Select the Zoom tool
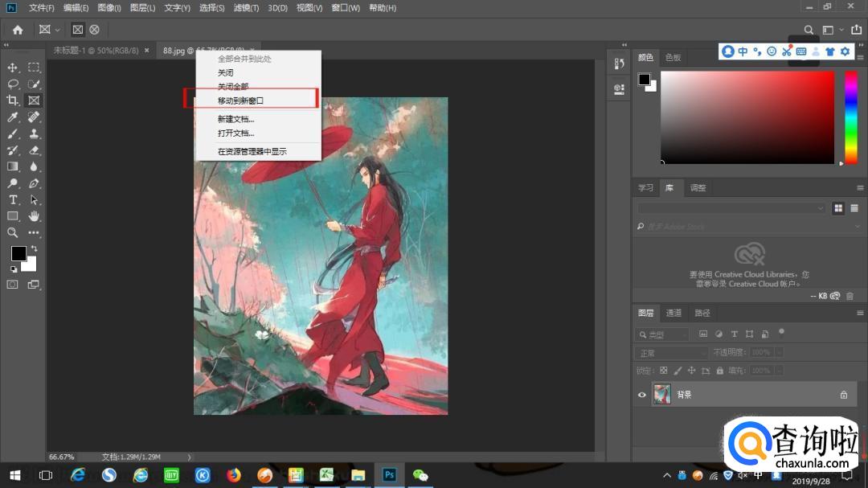Image resolution: width=868 pixels, height=488 pixels. 12,232
